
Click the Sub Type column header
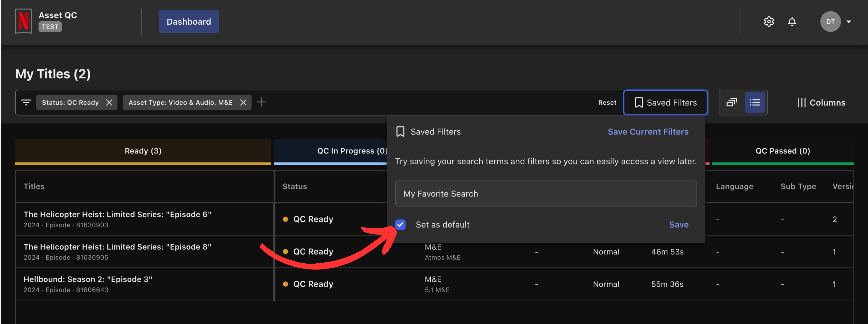pyautogui.click(x=798, y=186)
